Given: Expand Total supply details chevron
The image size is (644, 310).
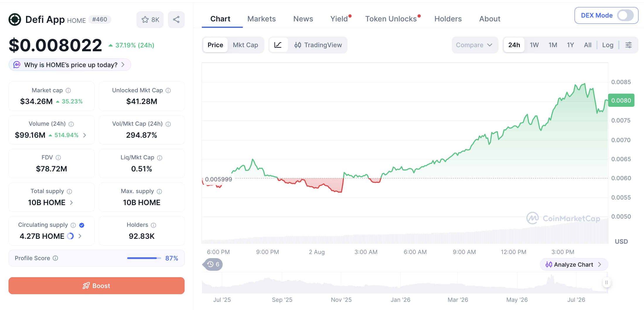Looking at the screenshot, I should coord(71,202).
